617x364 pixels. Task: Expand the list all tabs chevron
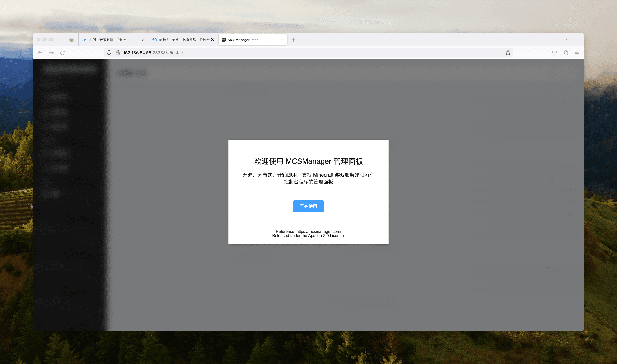[565, 39]
